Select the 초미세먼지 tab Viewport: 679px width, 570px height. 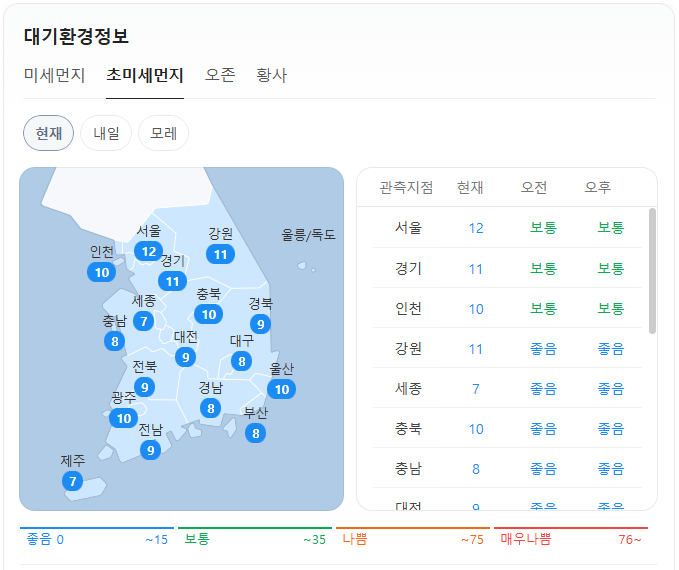click(145, 75)
